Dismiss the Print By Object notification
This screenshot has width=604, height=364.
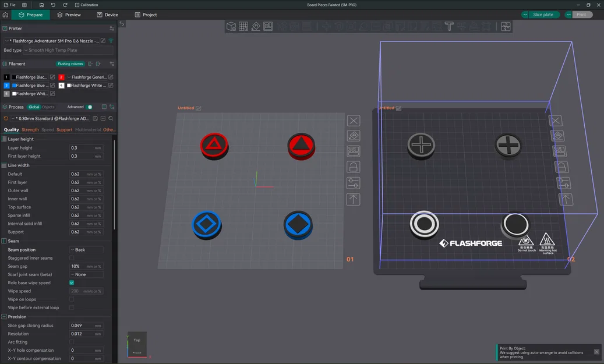pyautogui.click(x=596, y=352)
